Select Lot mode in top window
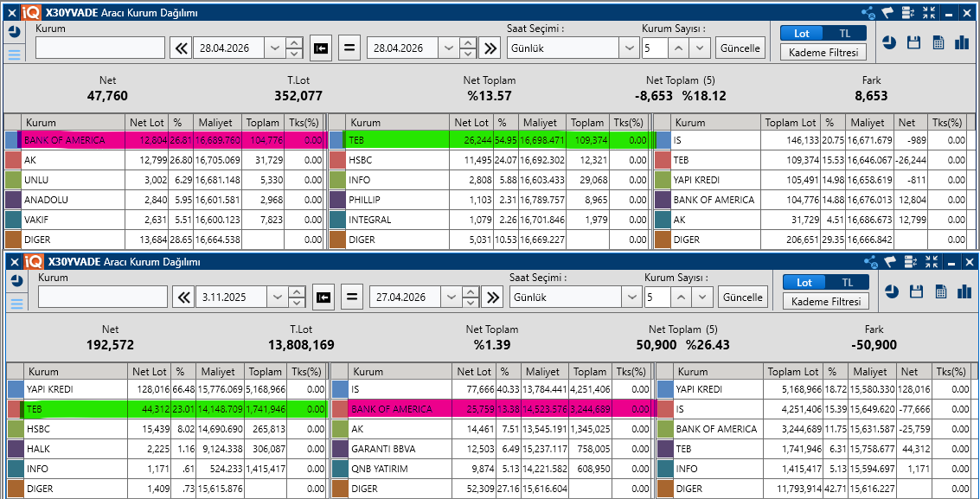Image resolution: width=980 pixels, height=499 pixels. tap(802, 33)
